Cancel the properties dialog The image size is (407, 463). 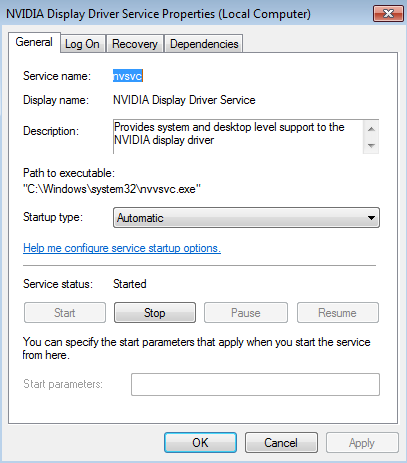pyautogui.click(x=281, y=443)
